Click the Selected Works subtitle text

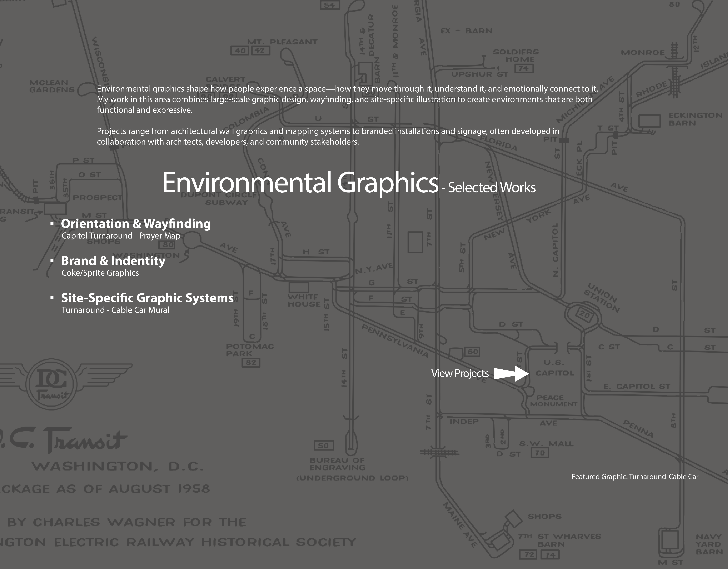[491, 188]
